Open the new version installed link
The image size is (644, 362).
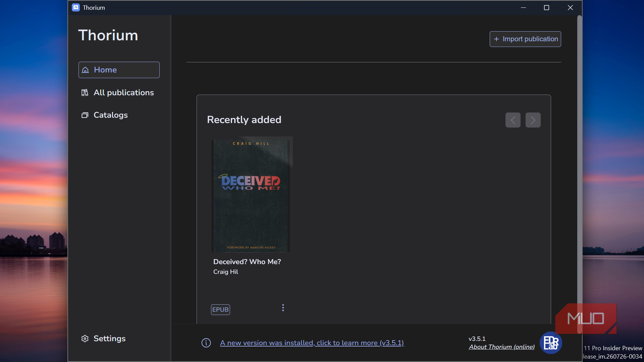(312, 343)
